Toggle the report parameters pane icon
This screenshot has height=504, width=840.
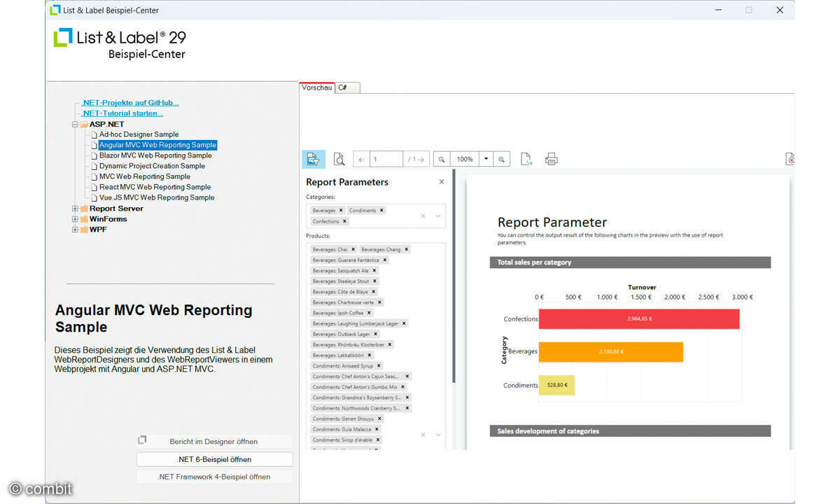click(314, 159)
